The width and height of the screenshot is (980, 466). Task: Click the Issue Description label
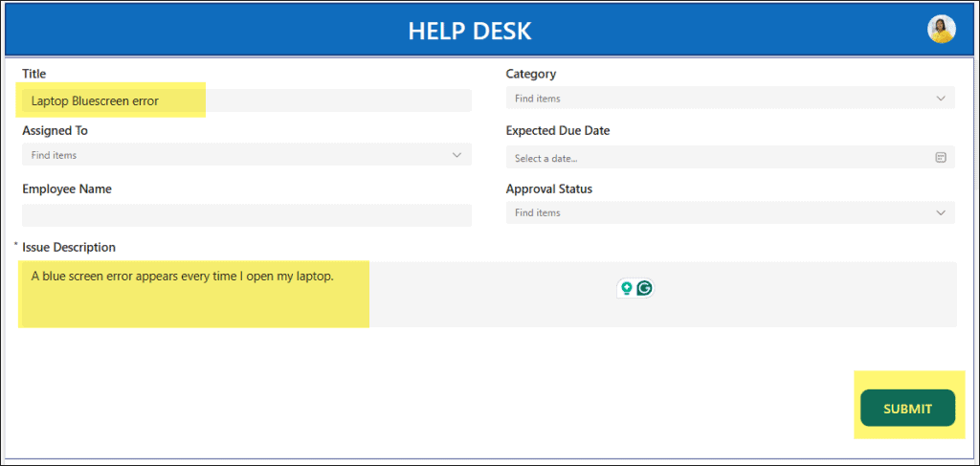click(69, 248)
